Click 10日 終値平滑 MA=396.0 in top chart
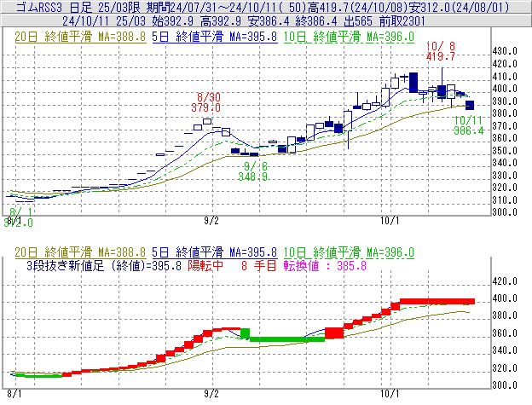Viewport: 532px width, 405px height. [x=349, y=37]
